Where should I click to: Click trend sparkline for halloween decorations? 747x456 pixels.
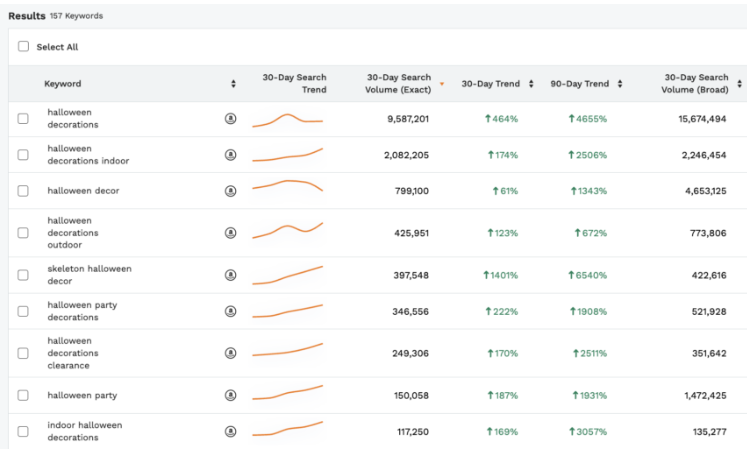click(287, 120)
